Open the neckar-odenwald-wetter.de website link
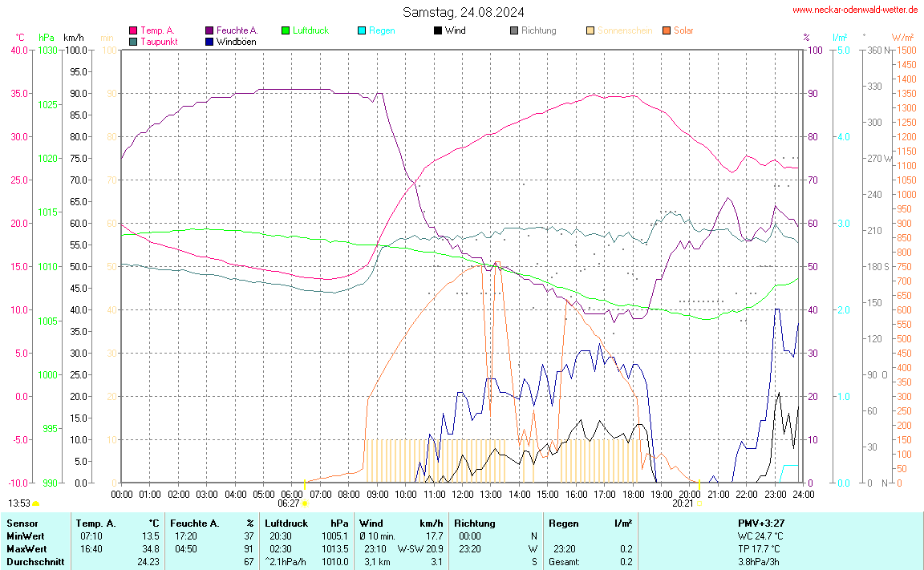924x570 pixels. coord(854,10)
